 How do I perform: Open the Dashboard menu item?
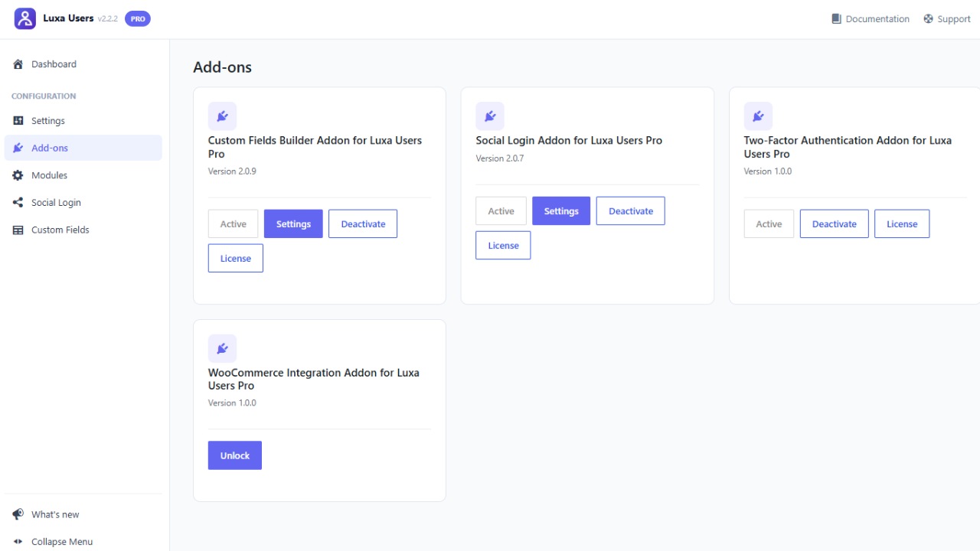pyautogui.click(x=83, y=64)
